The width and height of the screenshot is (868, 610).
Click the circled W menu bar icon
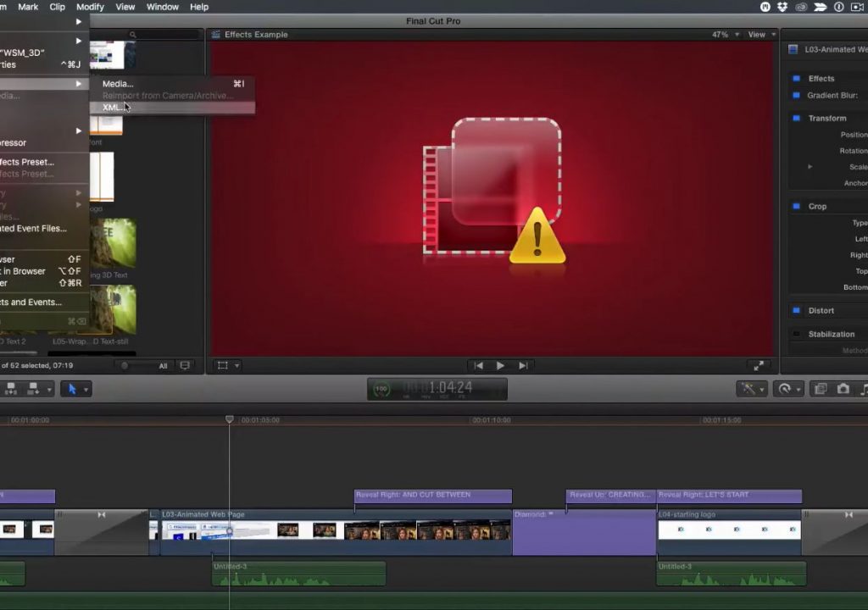point(765,7)
